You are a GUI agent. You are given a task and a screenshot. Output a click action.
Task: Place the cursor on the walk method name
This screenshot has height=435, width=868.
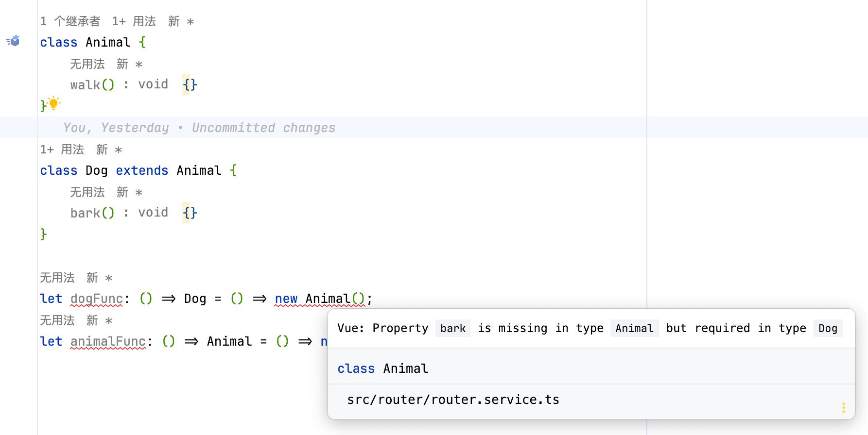tap(85, 85)
